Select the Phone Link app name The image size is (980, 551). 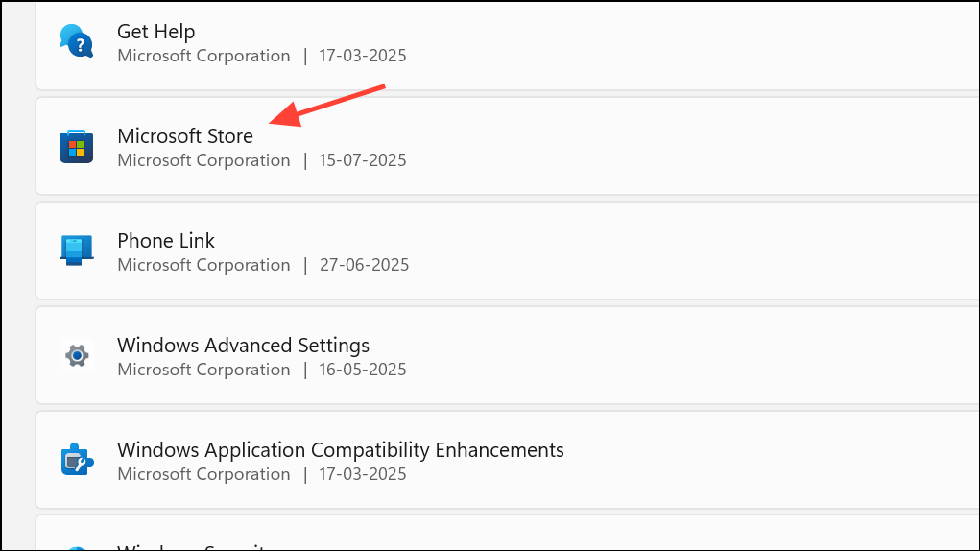166,241
